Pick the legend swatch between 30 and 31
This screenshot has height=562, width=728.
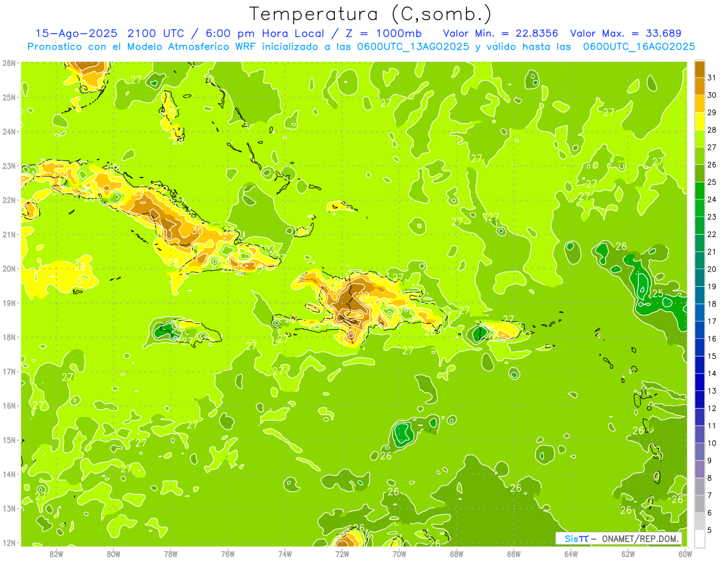click(699, 86)
